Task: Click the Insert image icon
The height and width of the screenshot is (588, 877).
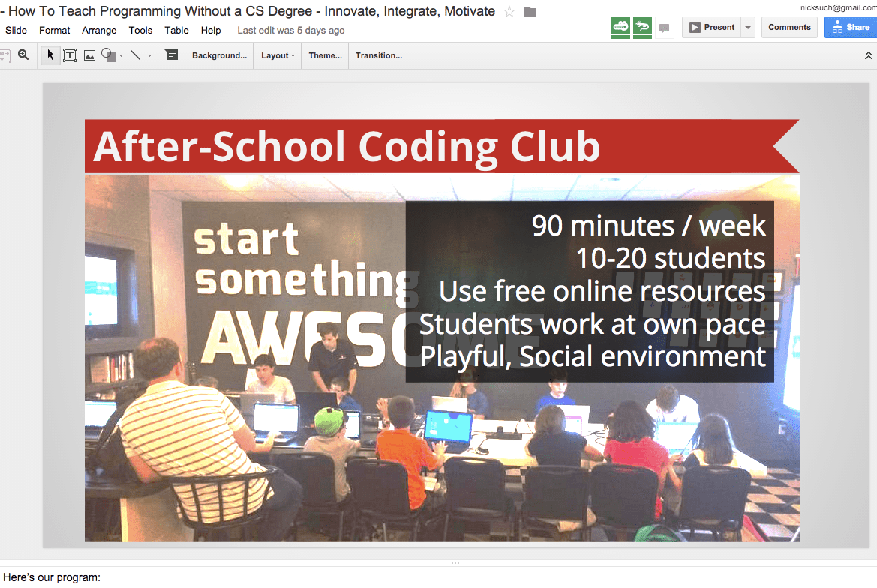Action: click(x=89, y=55)
